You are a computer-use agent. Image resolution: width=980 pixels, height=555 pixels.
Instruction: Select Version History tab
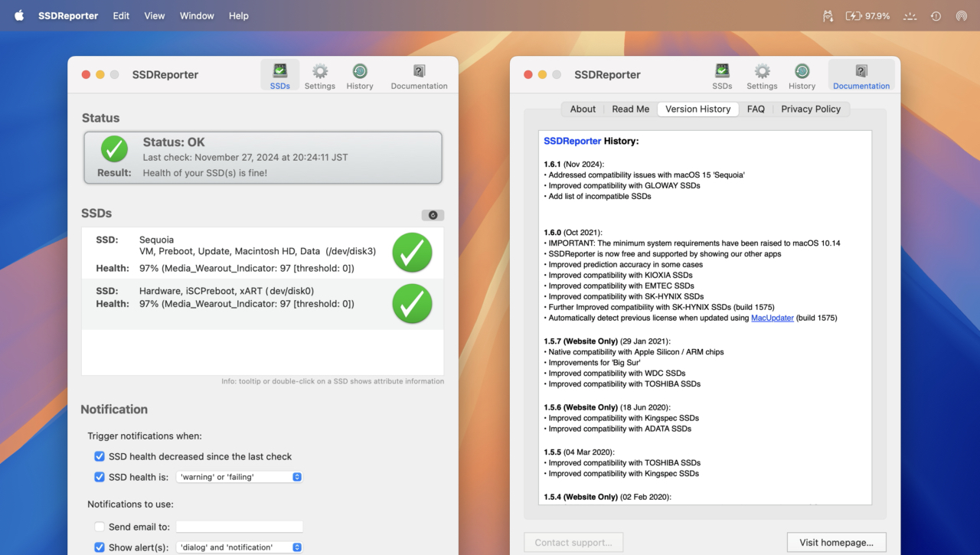(697, 109)
